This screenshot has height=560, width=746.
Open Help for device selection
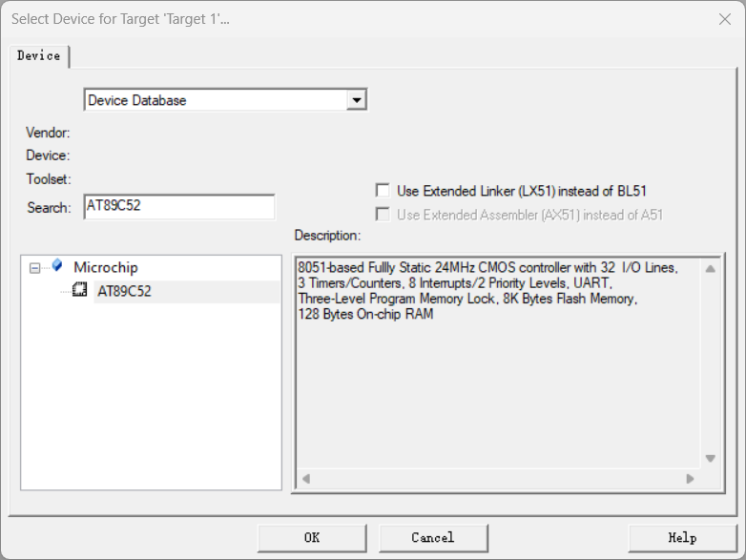681,538
